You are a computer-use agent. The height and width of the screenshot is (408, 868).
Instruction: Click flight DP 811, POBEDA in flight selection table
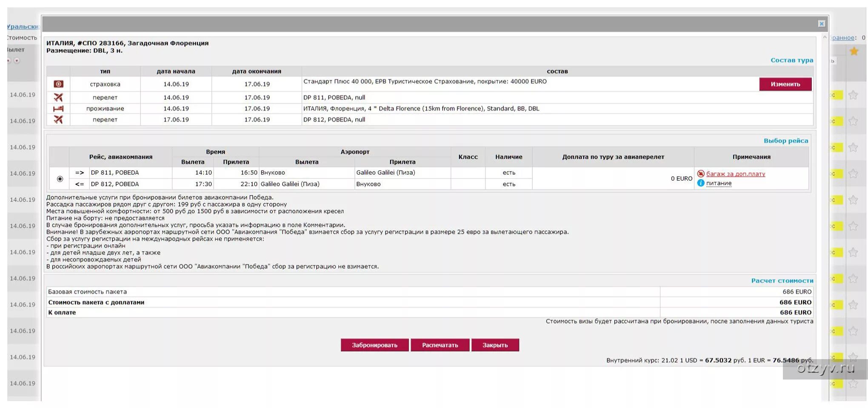tap(115, 173)
